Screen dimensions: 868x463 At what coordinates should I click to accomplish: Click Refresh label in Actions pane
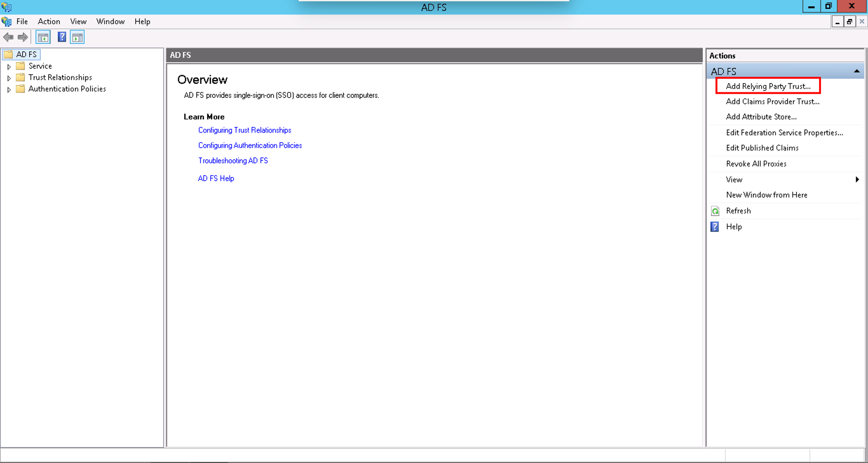(x=738, y=211)
